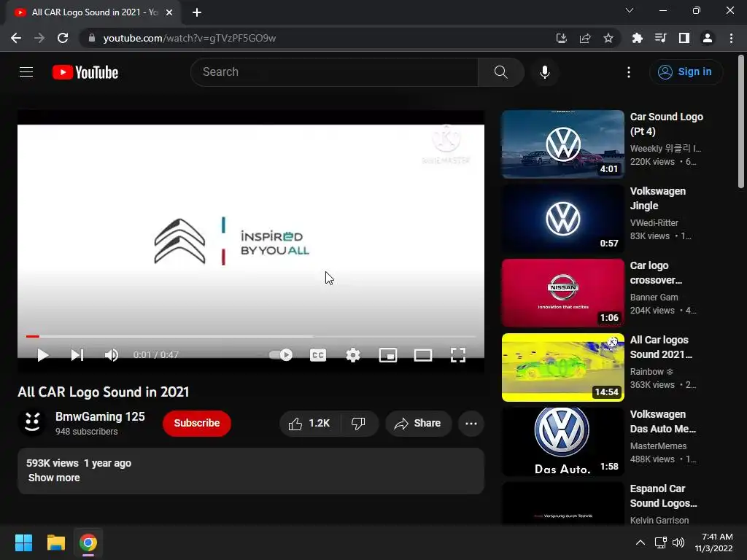Open the taskbar volume icon

[678, 542]
